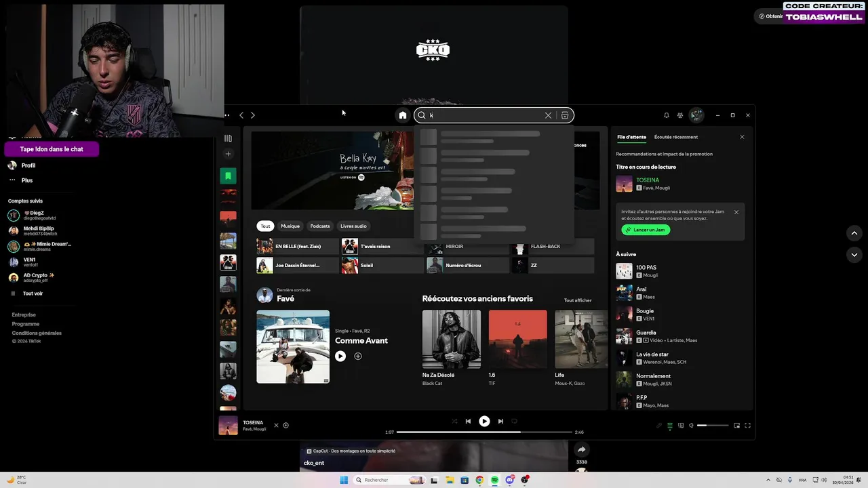Mute with the speaker icon

[691, 426]
